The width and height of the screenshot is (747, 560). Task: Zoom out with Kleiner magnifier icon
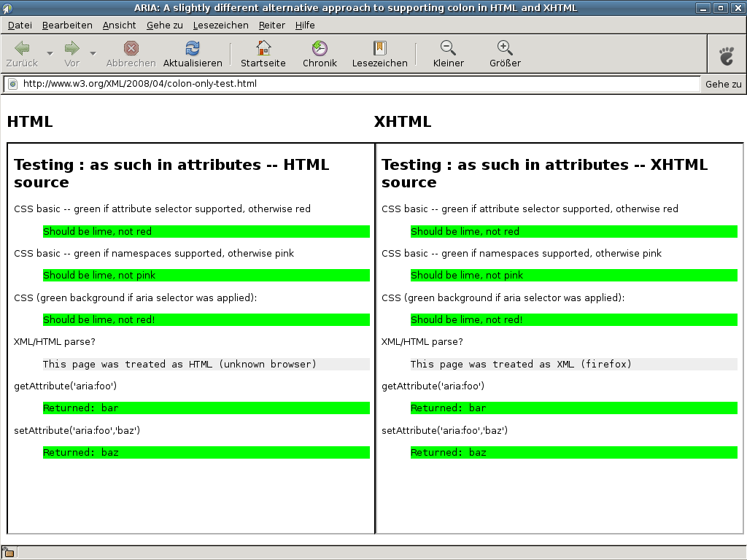449,47
